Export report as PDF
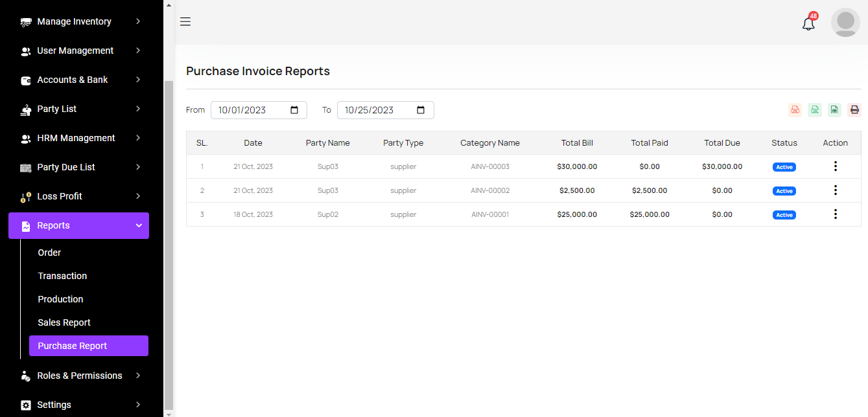This screenshot has height=417, width=868. tap(795, 110)
